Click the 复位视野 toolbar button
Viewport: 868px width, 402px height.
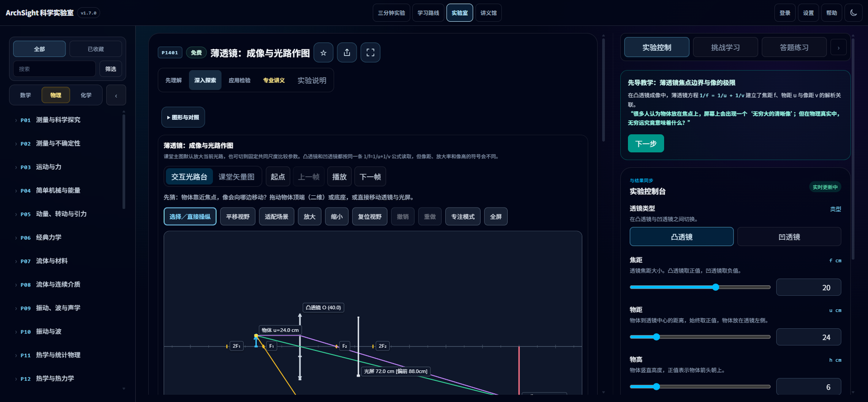[x=369, y=216]
